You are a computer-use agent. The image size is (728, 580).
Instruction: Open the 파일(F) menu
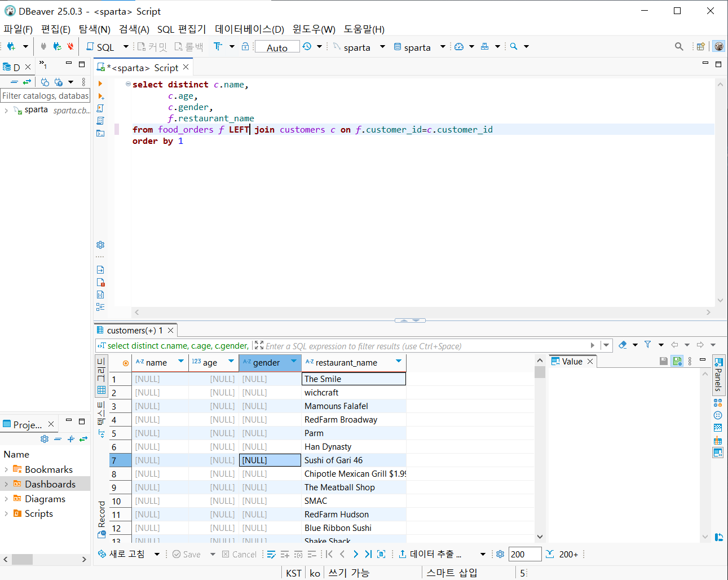click(x=18, y=29)
